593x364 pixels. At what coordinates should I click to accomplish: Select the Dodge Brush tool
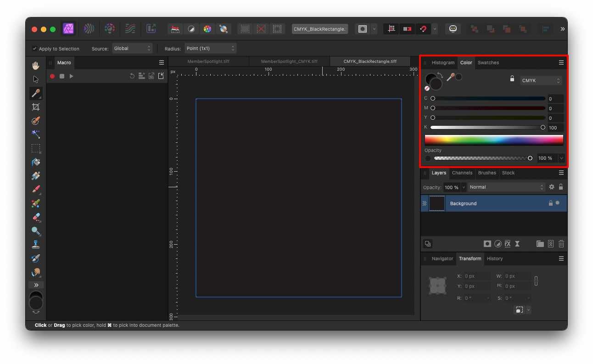36,231
